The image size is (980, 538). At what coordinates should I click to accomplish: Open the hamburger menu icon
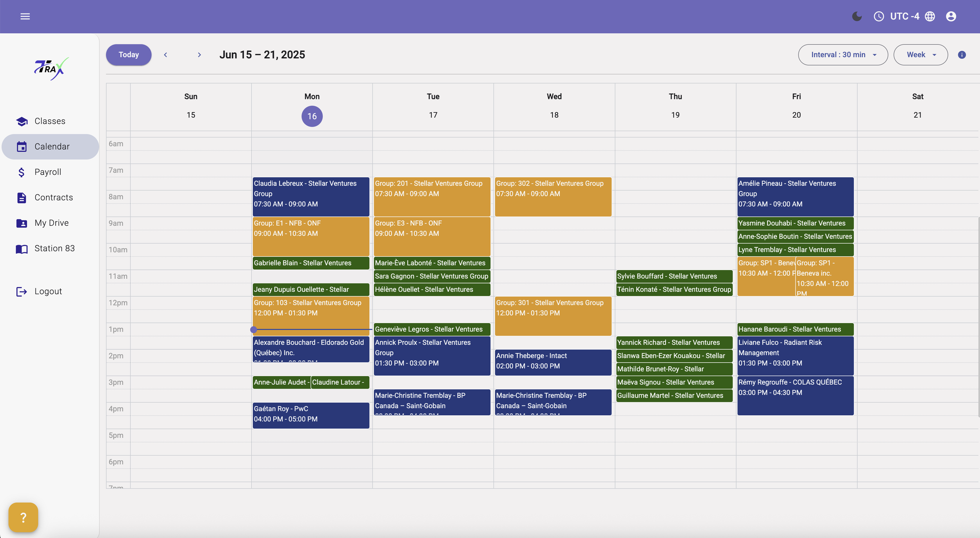(x=25, y=16)
